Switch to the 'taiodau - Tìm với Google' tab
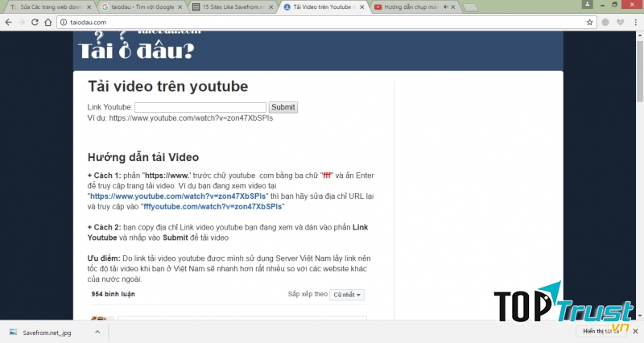 pos(142,7)
